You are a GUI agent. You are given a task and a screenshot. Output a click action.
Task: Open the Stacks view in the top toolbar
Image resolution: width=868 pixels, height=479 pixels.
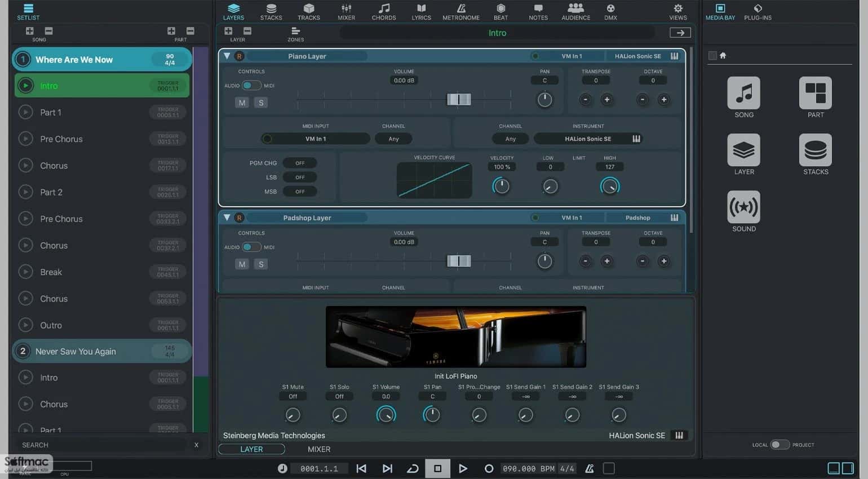pos(271,12)
